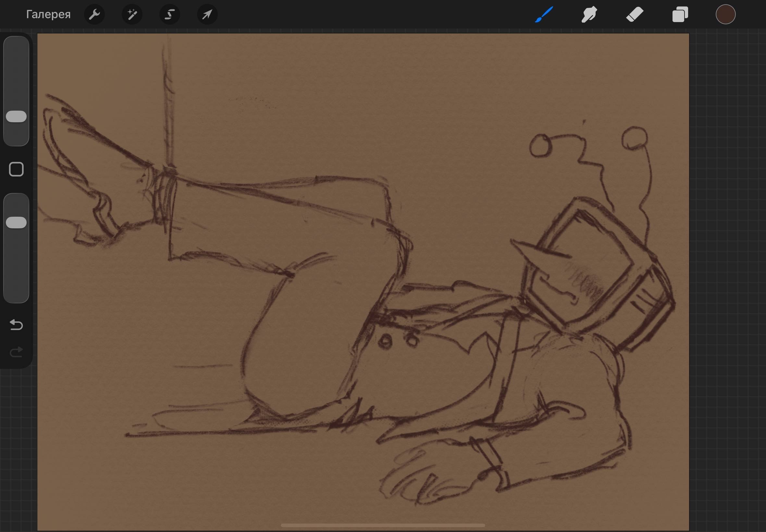The image size is (766, 532).
Task: Activate the Transform arrow tool
Action: tap(207, 14)
